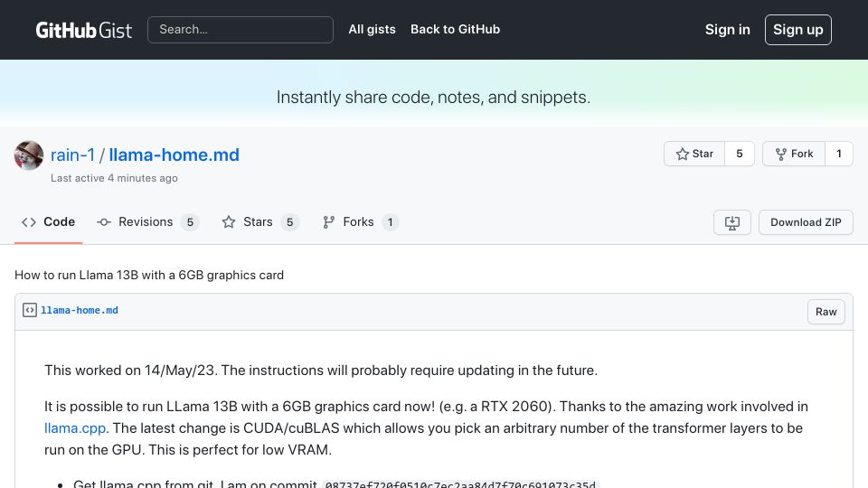Switch to the Revisions tab

click(147, 222)
